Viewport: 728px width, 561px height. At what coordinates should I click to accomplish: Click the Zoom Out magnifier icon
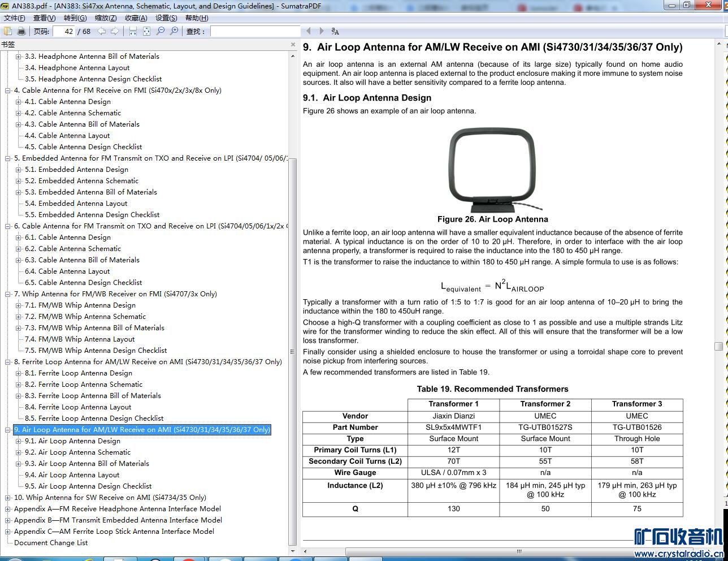pos(161,31)
